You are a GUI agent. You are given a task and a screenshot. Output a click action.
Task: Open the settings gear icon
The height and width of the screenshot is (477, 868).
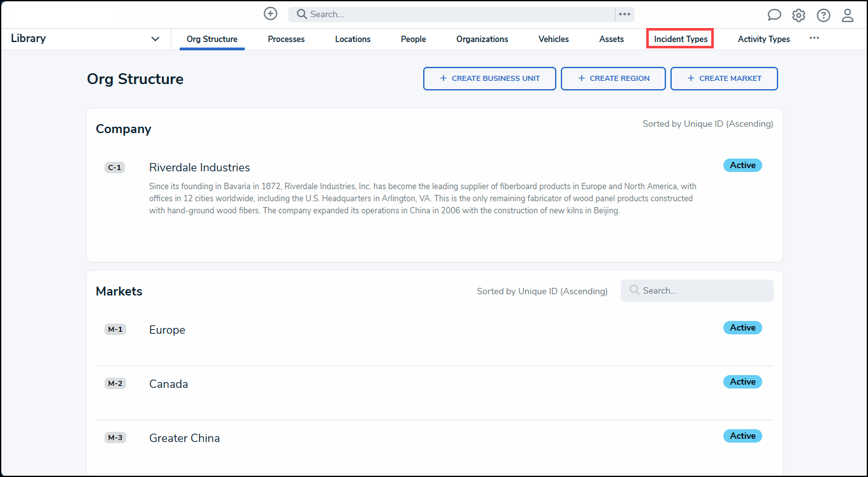tap(799, 15)
